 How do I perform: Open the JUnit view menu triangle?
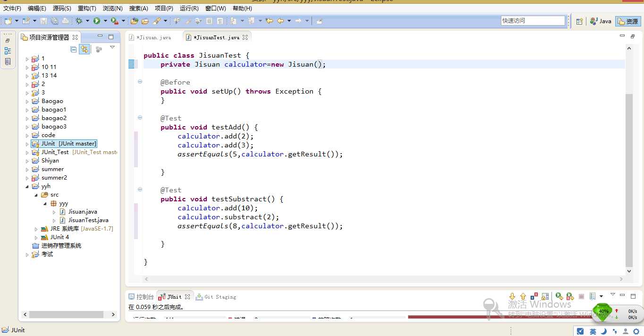[613, 294]
